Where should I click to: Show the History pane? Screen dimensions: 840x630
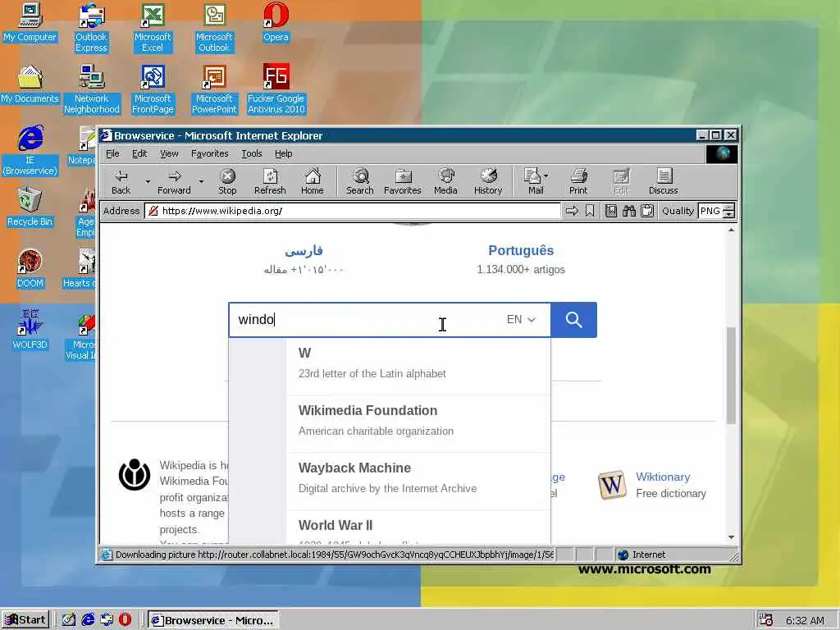(x=488, y=181)
